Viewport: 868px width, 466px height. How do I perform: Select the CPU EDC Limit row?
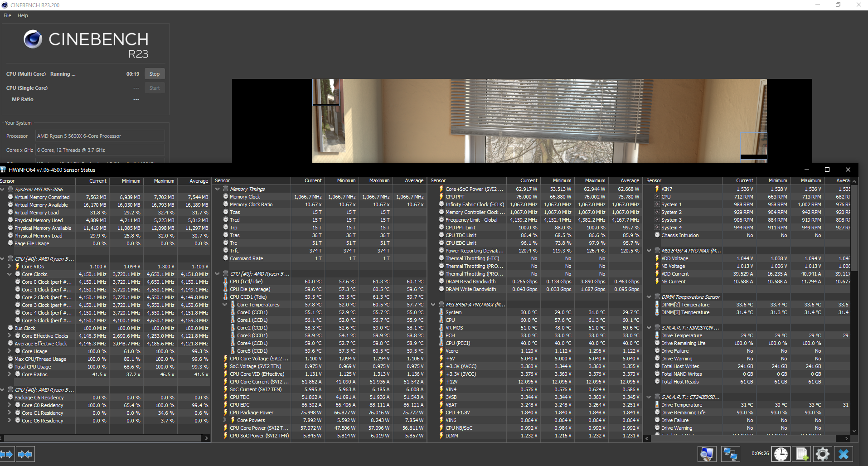[x=535, y=243]
